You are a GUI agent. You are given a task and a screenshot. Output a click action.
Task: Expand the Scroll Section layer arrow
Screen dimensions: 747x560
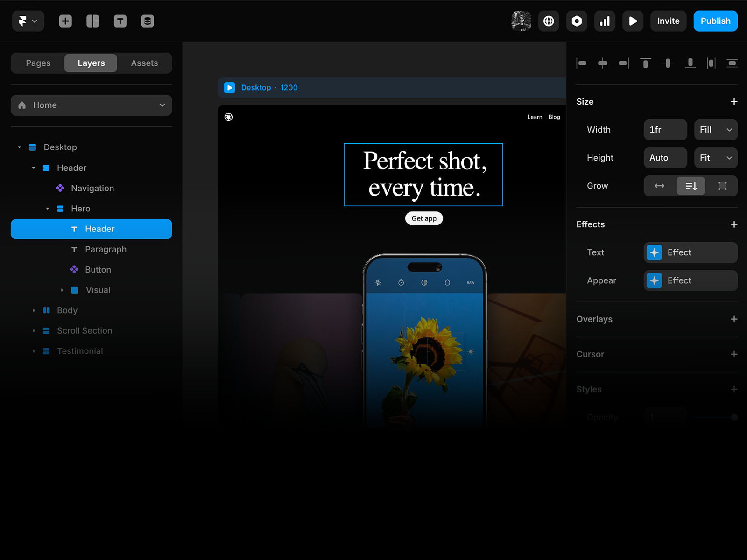[x=34, y=330]
